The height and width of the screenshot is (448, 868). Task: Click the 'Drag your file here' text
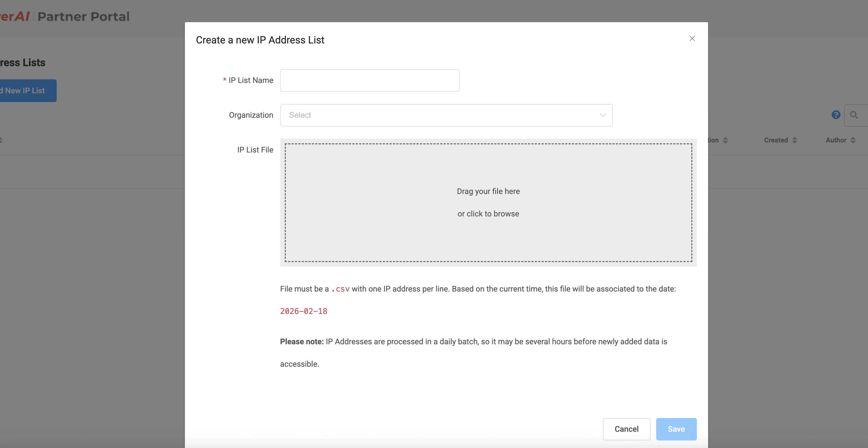pos(488,191)
